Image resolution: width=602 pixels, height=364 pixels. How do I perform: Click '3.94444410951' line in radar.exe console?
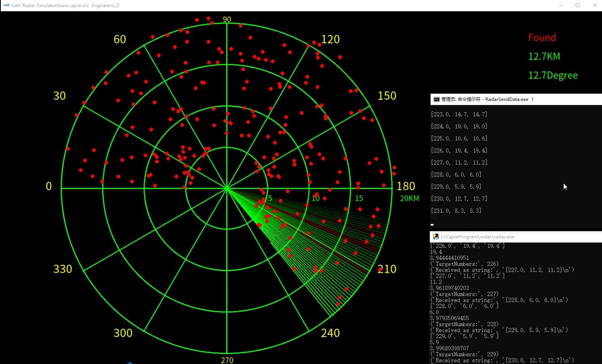point(450,258)
